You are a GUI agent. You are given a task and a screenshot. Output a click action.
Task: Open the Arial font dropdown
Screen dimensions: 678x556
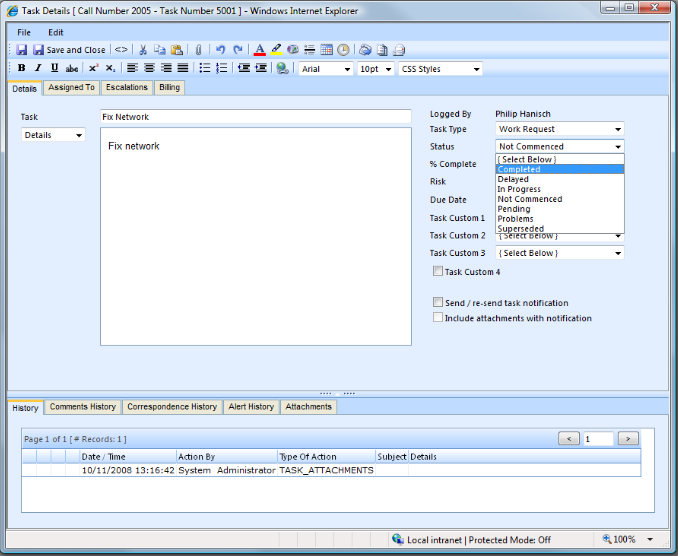click(326, 69)
